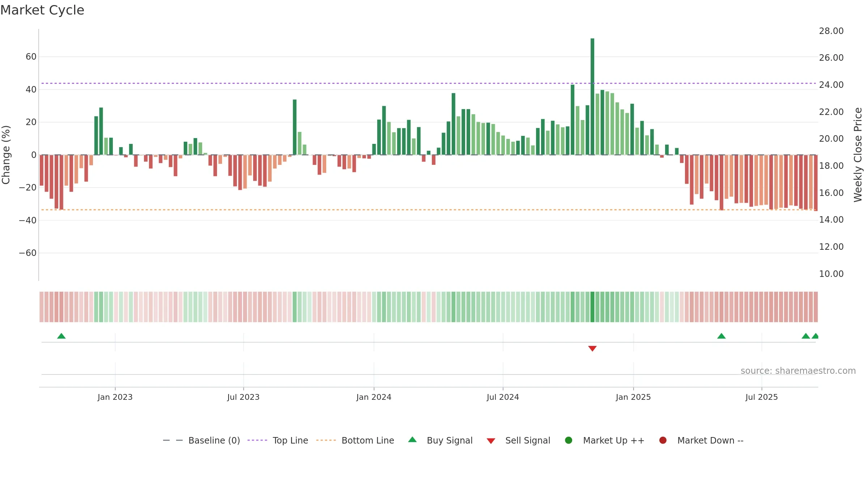Click the Bottom Line orange legend marker
The width and height of the screenshot is (868, 488).
click(326, 440)
